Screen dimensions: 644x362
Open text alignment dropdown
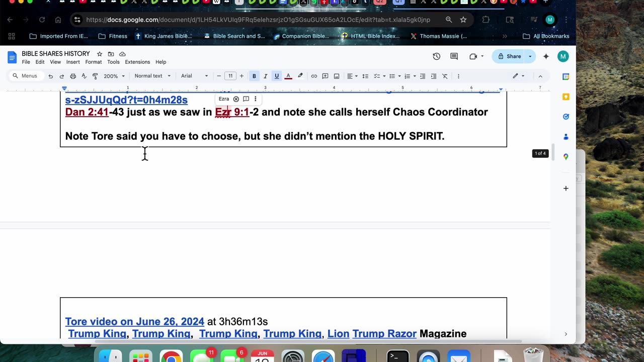click(352, 76)
